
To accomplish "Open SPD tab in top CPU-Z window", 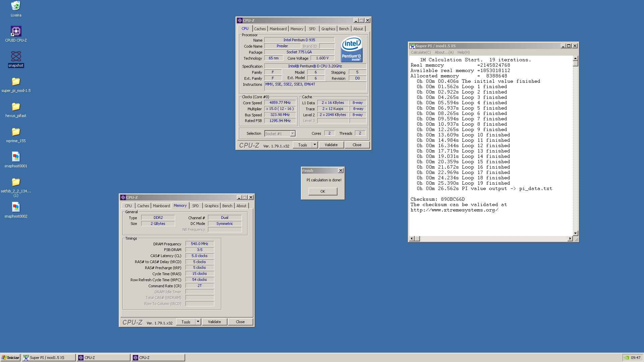I will [x=312, y=29].
